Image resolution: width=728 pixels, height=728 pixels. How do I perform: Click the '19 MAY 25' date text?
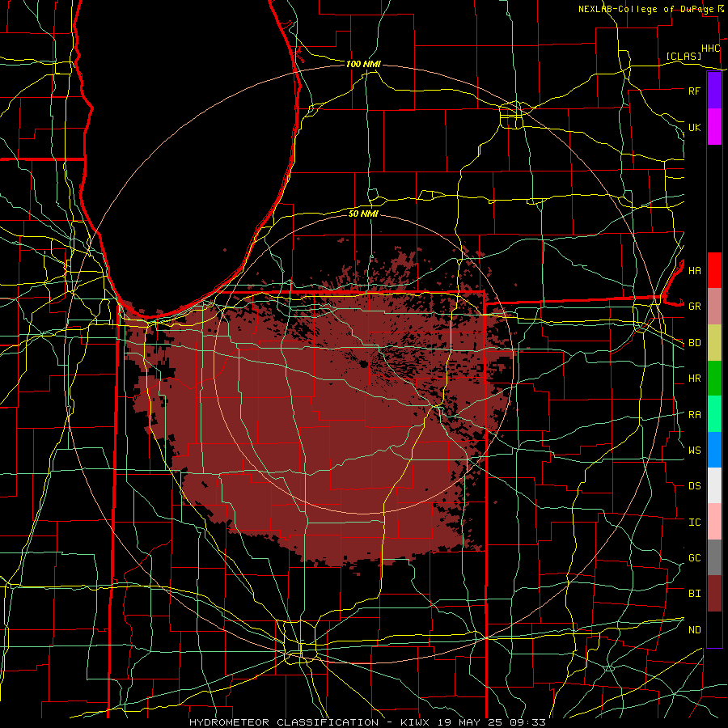pos(472,722)
